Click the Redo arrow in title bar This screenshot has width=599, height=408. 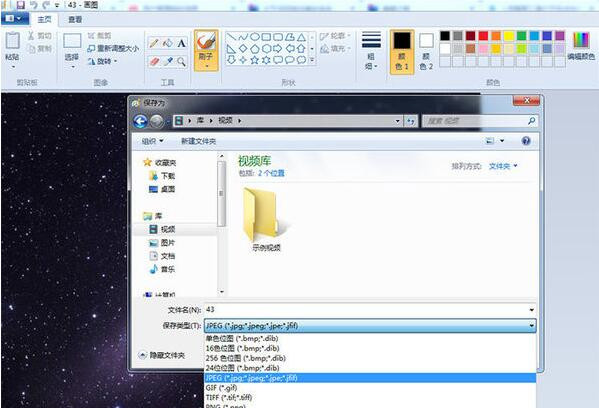pos(46,5)
